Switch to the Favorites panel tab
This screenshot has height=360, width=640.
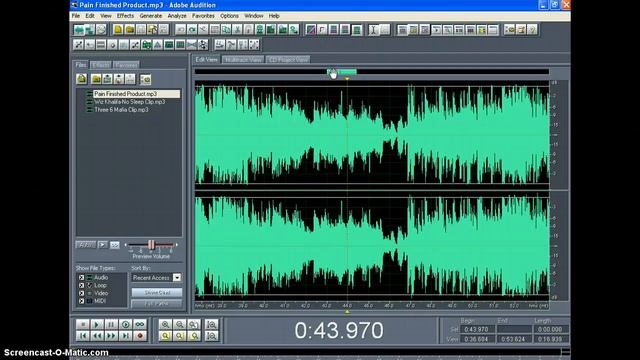pyautogui.click(x=126, y=65)
